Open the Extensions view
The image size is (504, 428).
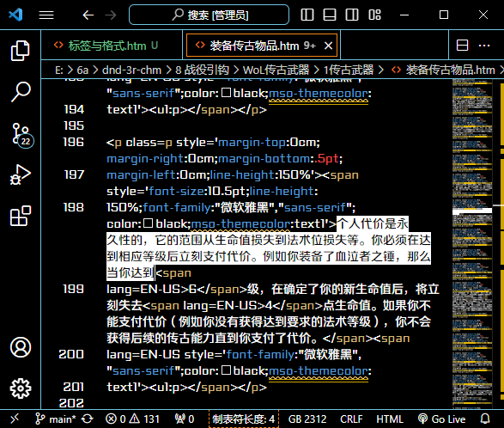(21, 216)
